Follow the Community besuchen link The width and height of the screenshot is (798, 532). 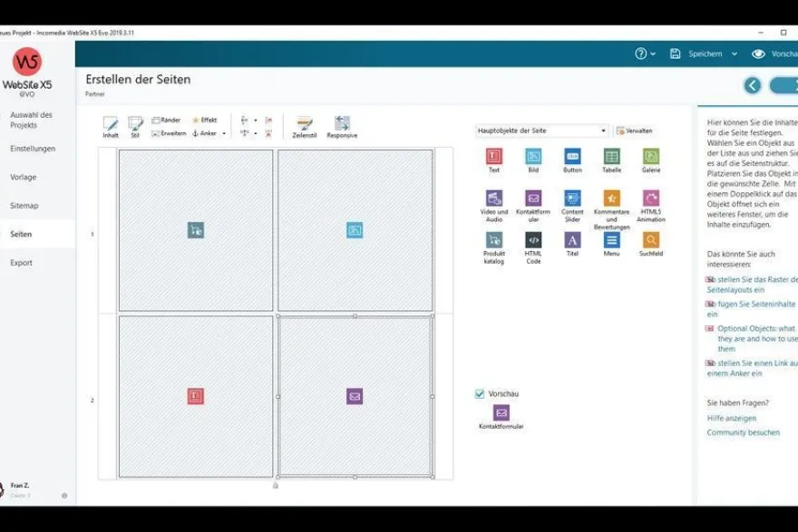[x=743, y=432]
